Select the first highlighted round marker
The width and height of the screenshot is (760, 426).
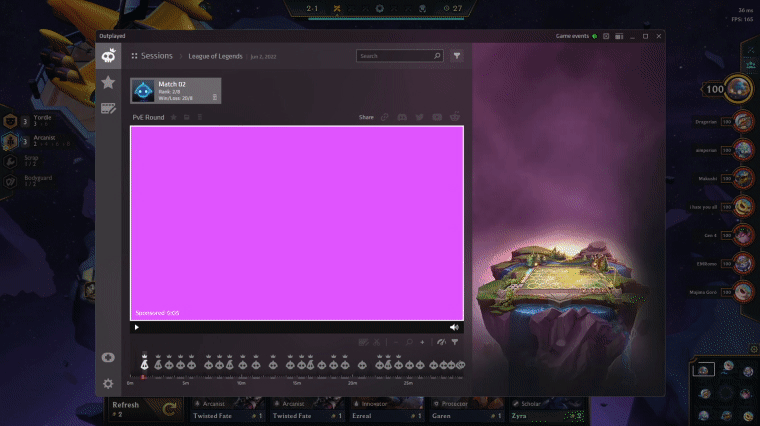click(x=144, y=363)
